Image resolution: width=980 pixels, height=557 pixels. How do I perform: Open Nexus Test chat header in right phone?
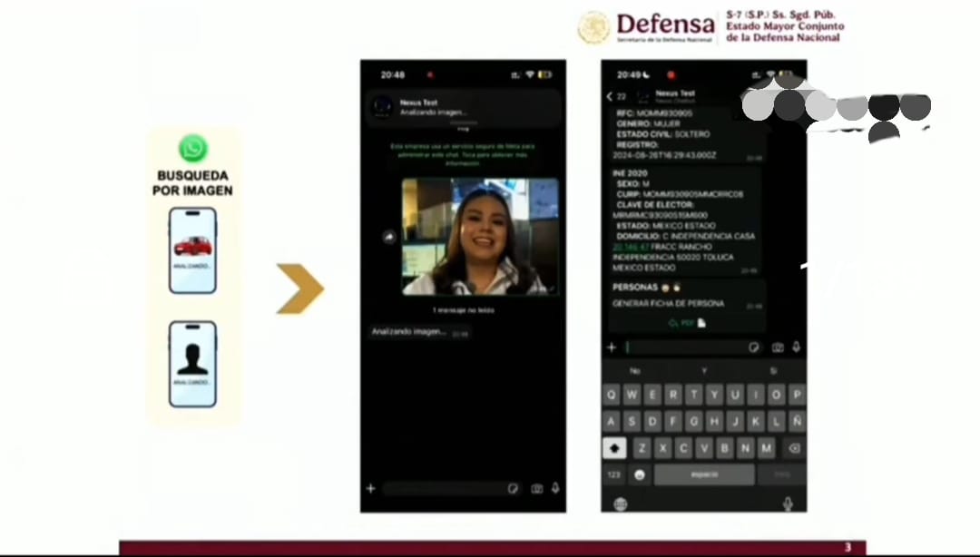tap(675, 95)
